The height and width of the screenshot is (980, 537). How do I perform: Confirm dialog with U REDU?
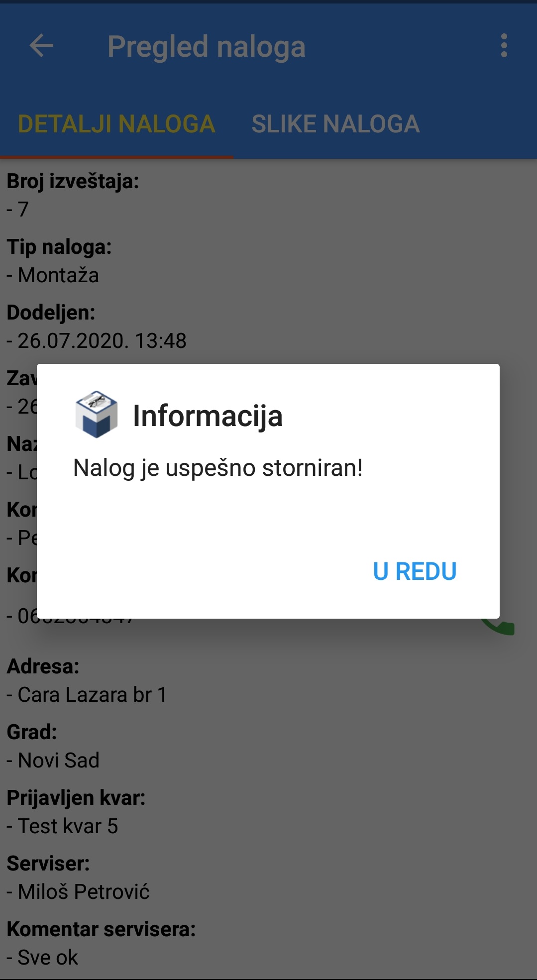(415, 571)
